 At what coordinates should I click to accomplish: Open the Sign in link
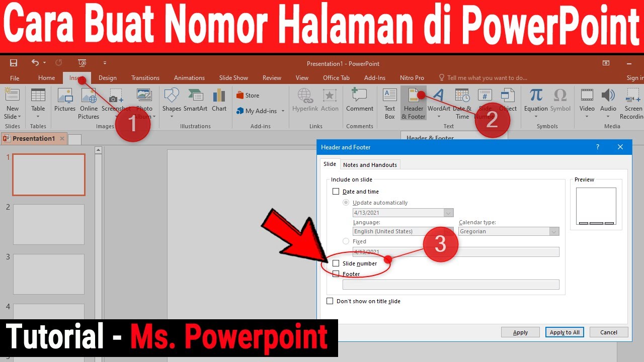point(634,78)
